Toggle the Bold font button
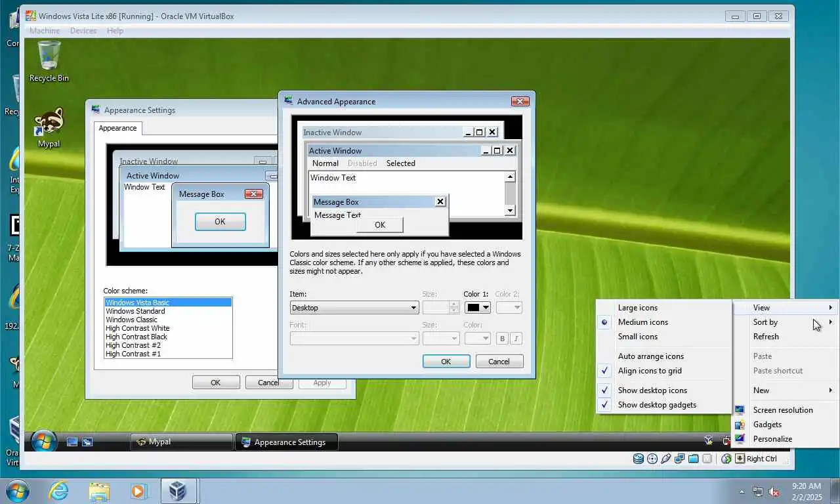 tap(503, 339)
